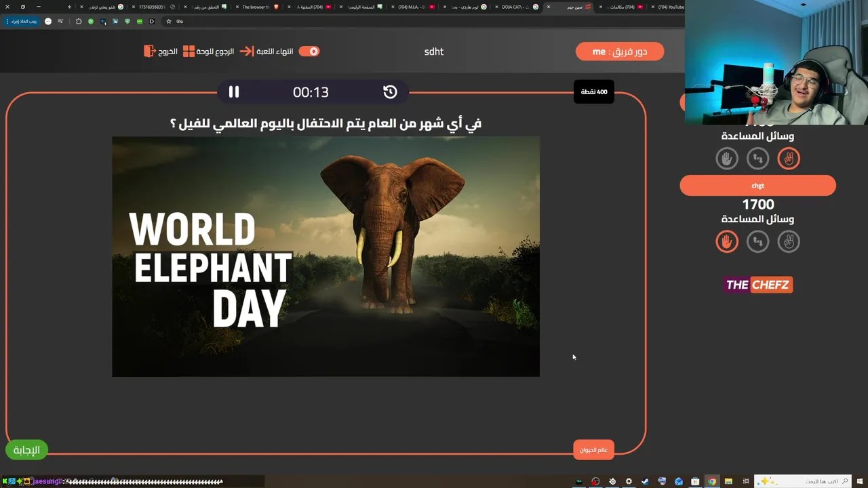Click the World Elephant Day question image

click(x=325, y=256)
